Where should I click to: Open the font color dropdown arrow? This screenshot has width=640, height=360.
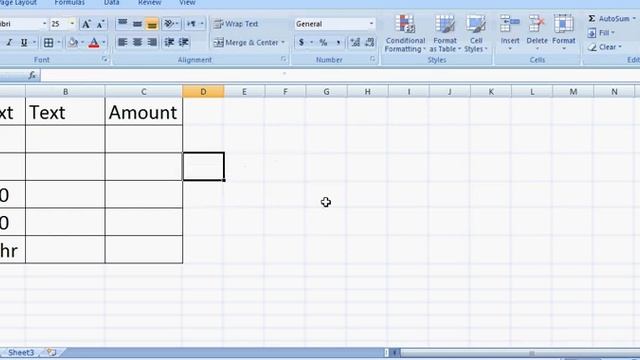pos(104,42)
